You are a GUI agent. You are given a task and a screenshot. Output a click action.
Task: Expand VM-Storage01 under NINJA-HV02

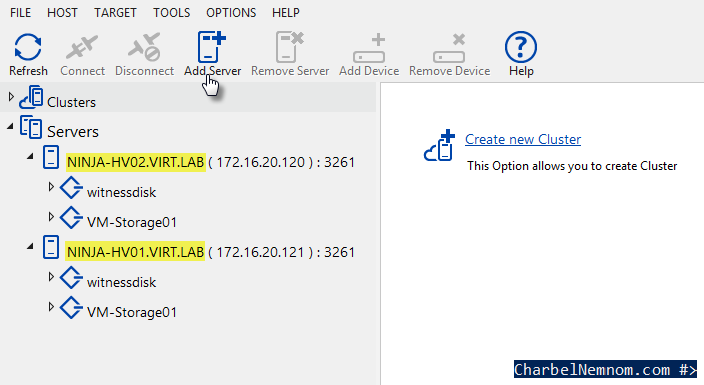tap(51, 217)
